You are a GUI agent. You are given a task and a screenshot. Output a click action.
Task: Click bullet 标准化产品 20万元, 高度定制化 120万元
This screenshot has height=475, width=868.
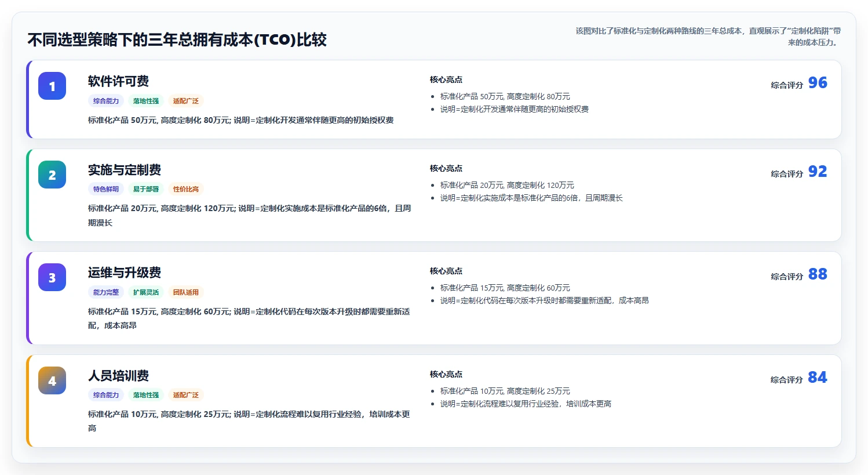(x=507, y=186)
